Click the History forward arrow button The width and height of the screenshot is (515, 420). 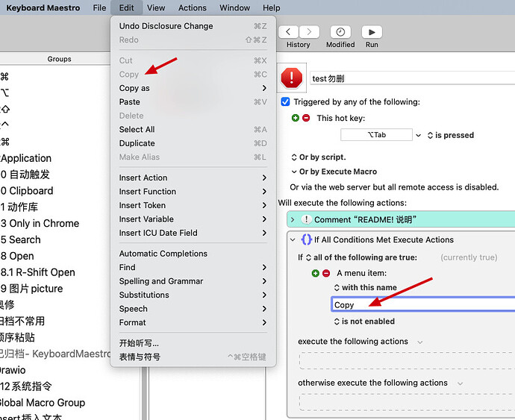[x=309, y=32]
